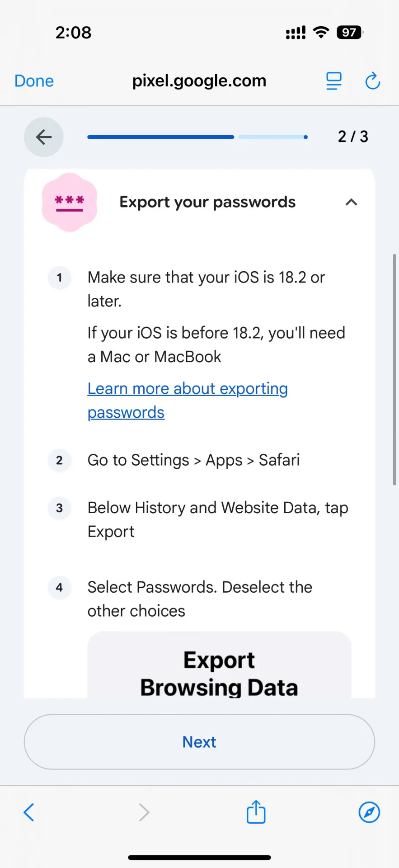The image size is (399, 868).
Task: Tap the share icon in bottom toolbar
Action: 256,812
